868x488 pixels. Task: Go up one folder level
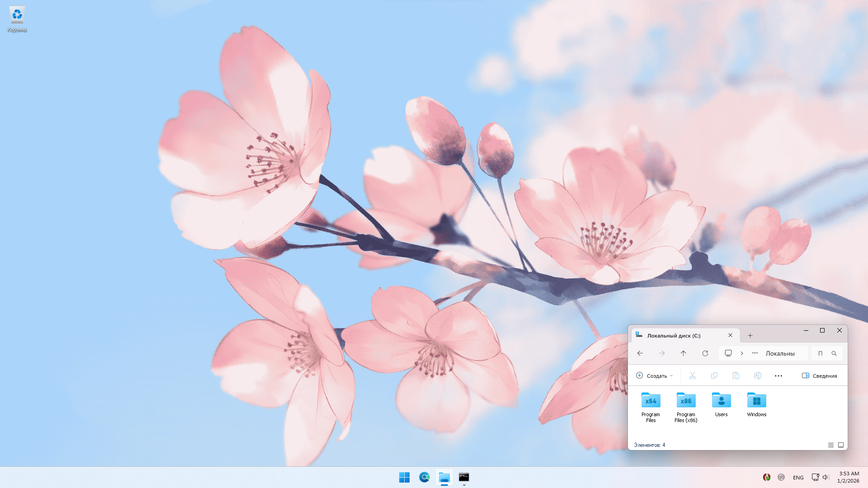coord(683,353)
